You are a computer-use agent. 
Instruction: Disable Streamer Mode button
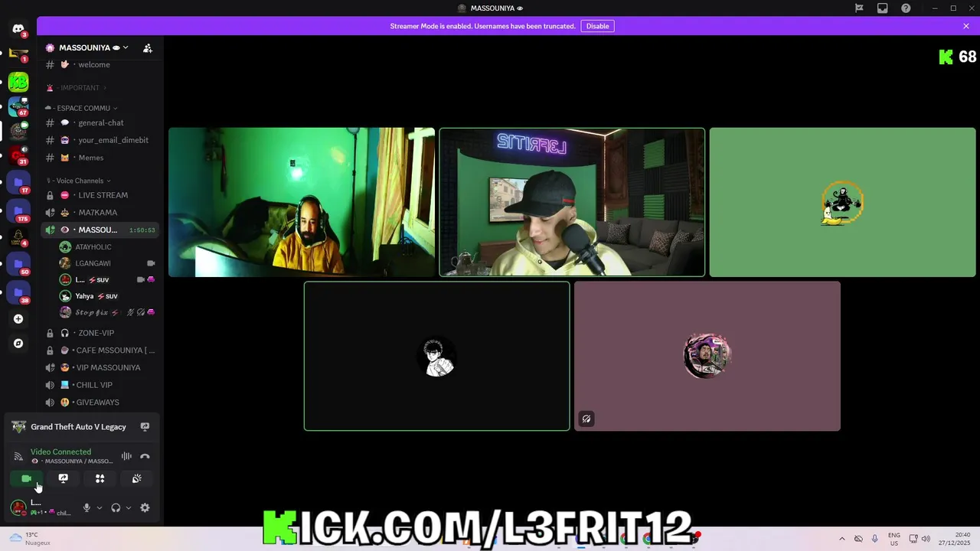coord(597,26)
